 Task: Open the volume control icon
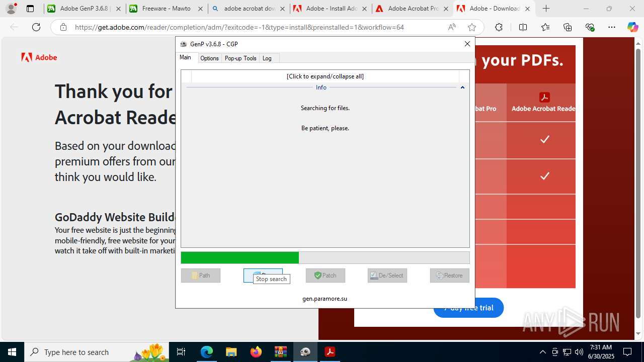point(579,352)
